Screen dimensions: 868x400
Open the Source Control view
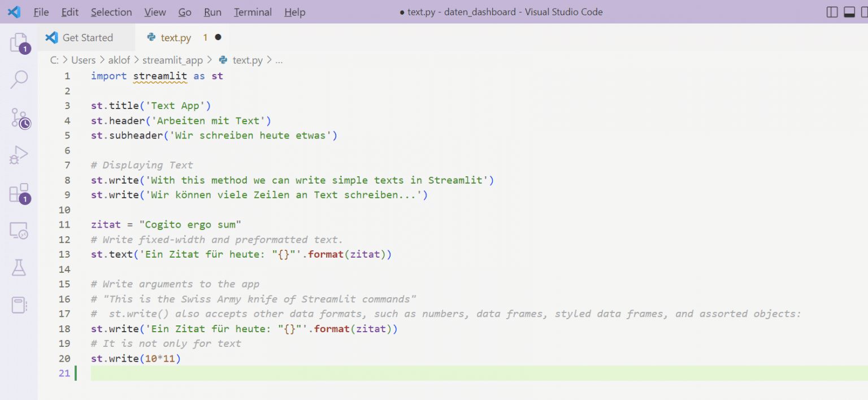coord(20,118)
